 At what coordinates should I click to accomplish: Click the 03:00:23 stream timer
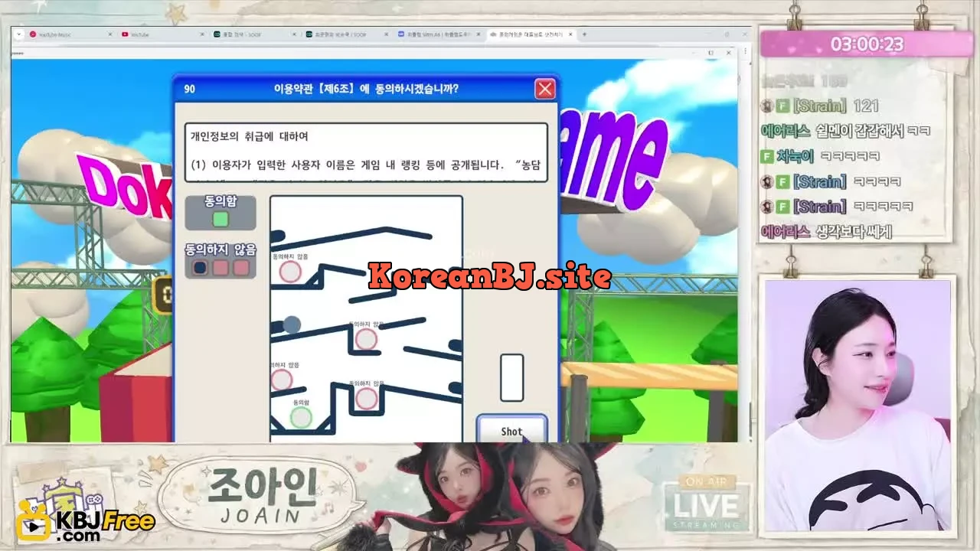coord(867,44)
